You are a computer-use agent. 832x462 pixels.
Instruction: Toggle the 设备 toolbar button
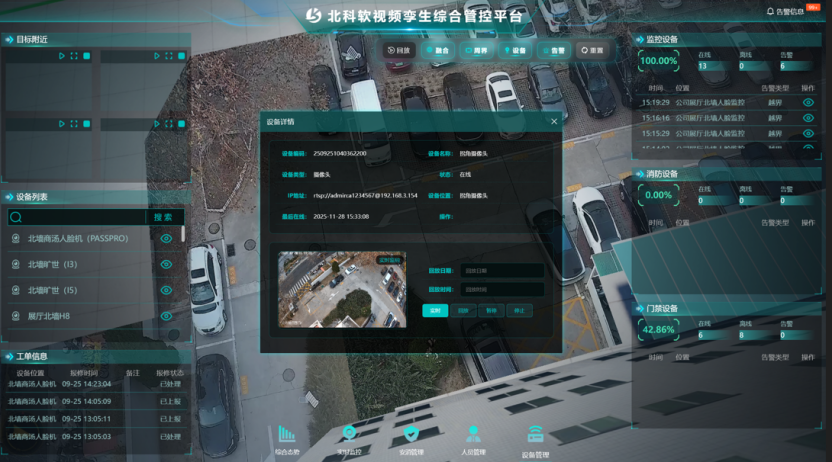[515, 50]
